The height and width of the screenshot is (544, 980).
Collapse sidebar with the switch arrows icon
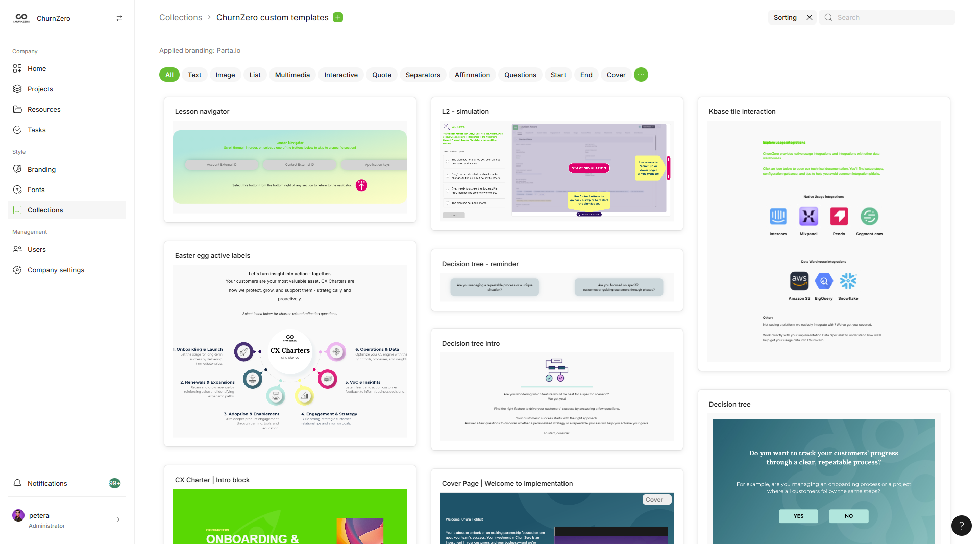click(x=119, y=18)
